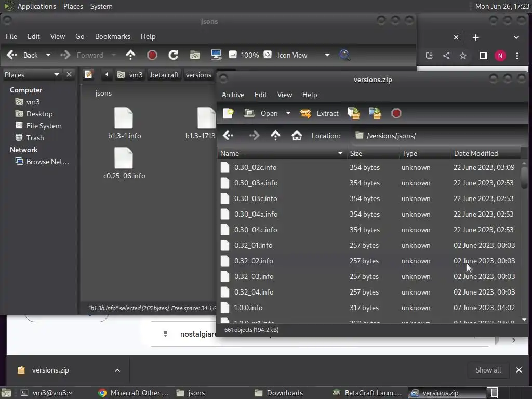Click the share icon in the browser

pyautogui.click(x=446, y=56)
